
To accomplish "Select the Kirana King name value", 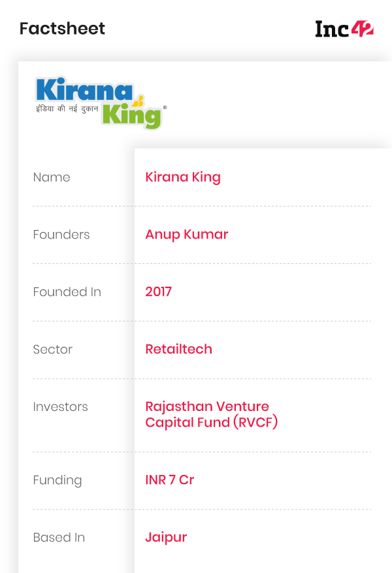I will coord(183,177).
